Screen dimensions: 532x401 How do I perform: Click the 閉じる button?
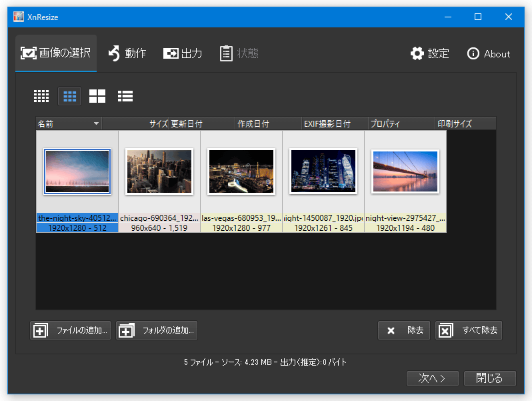pyautogui.click(x=489, y=378)
